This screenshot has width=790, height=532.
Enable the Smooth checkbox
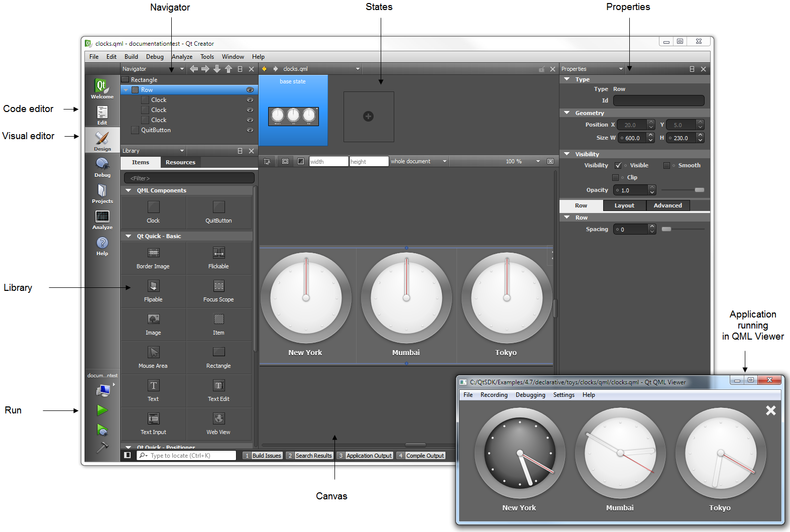tap(666, 165)
